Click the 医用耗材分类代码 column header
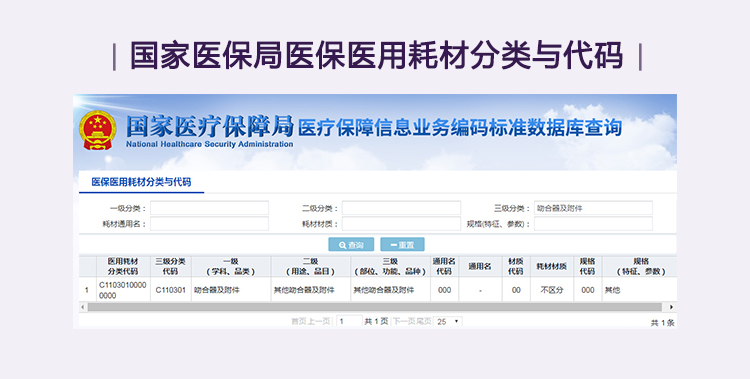Screen dimensions: 750x379 123,267
